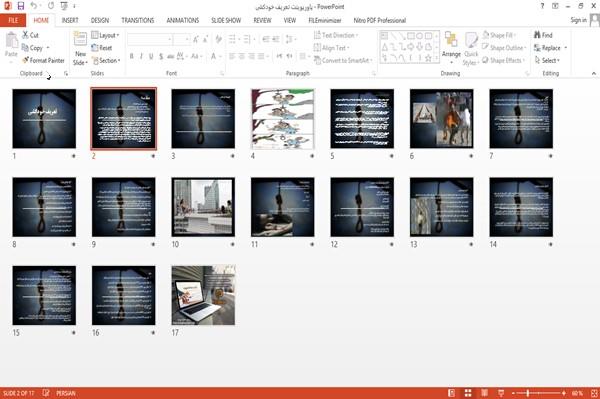600x399 pixels.
Task: Click the Paste clipboard icon
Action: pos(11,41)
